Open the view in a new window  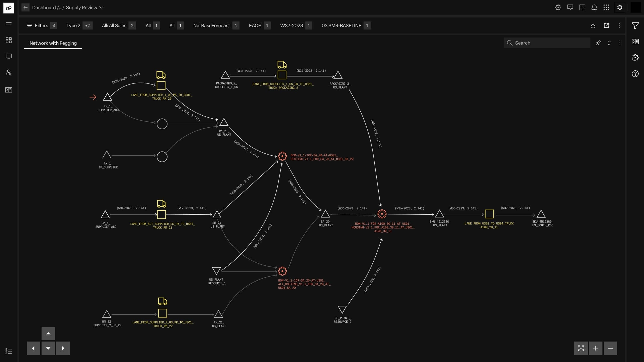coord(606,25)
